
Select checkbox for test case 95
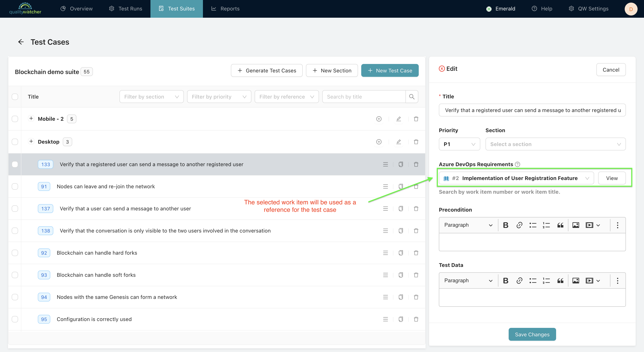[15, 319]
